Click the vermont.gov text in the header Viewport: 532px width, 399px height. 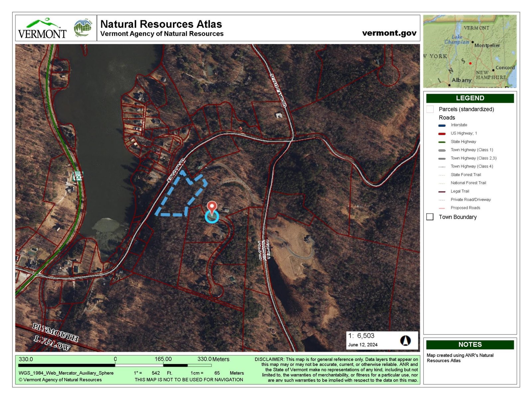pyautogui.click(x=389, y=33)
